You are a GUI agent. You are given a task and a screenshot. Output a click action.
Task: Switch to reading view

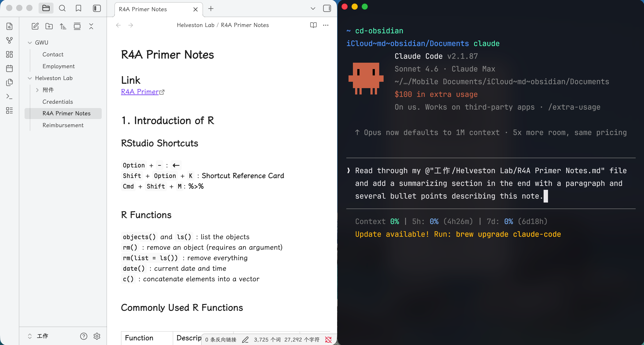click(x=313, y=25)
